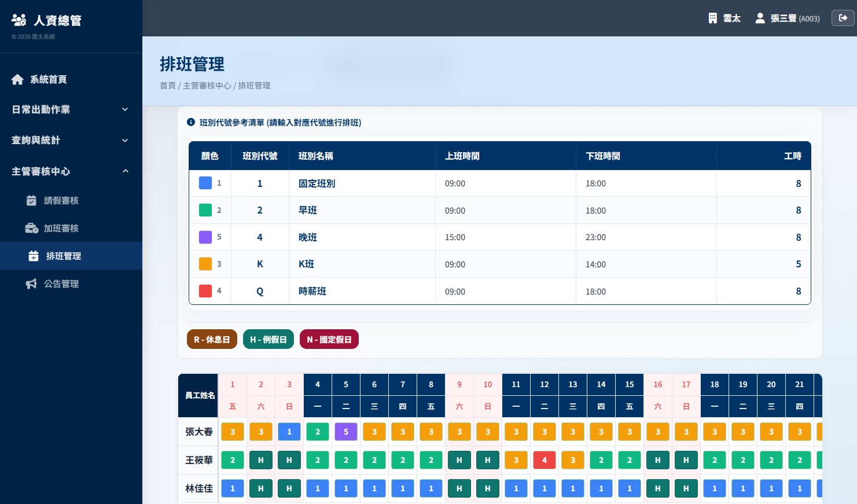Click the calendar icon for 排班管理
Image resolution: width=857 pixels, height=504 pixels.
tap(34, 256)
